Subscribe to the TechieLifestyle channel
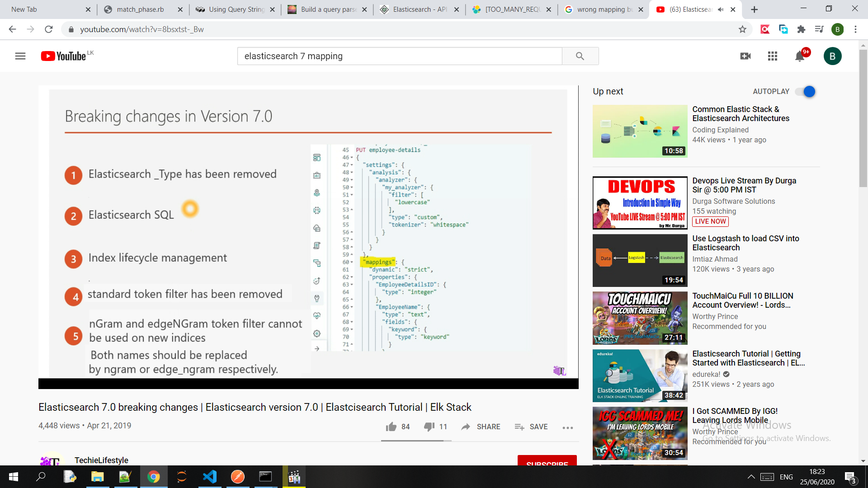Image resolution: width=868 pixels, height=488 pixels. pos(547,460)
